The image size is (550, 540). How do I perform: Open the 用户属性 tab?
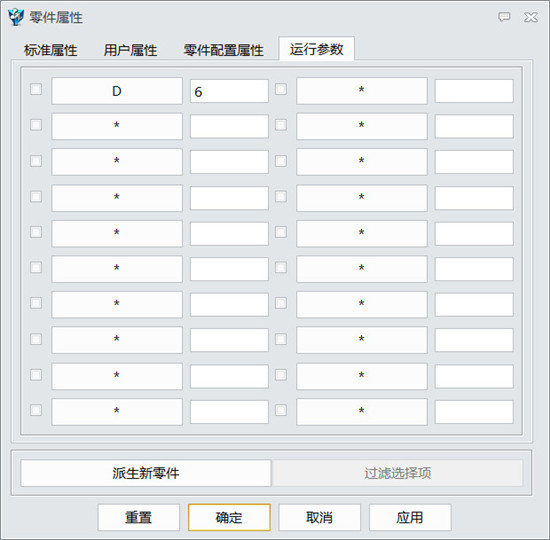[x=130, y=50]
